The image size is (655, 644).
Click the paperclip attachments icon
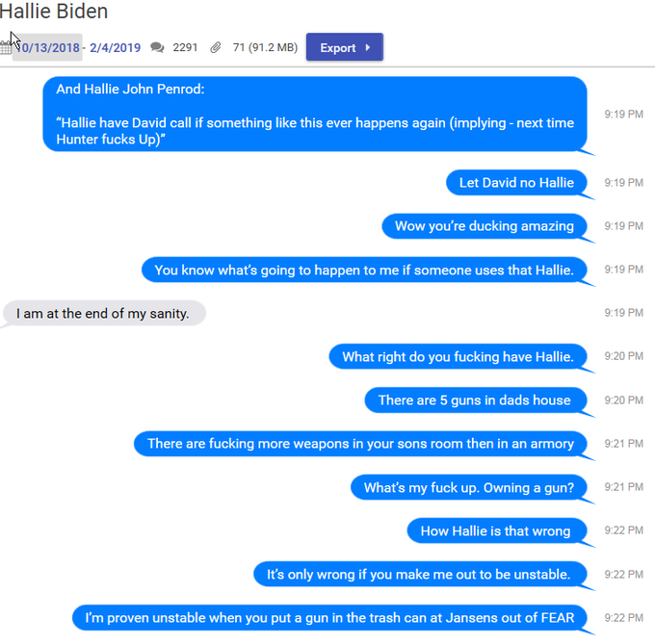216,47
